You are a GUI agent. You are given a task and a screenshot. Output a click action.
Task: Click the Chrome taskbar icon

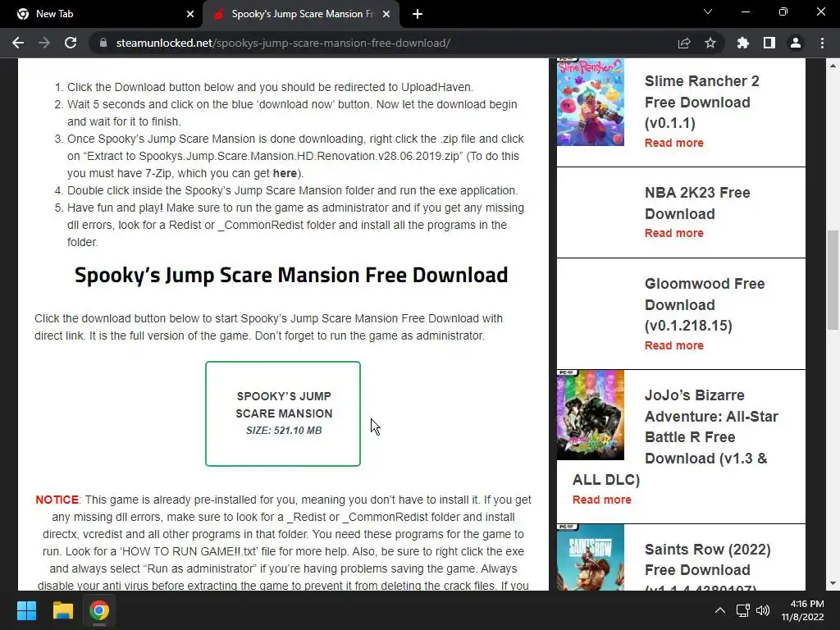tap(99, 610)
